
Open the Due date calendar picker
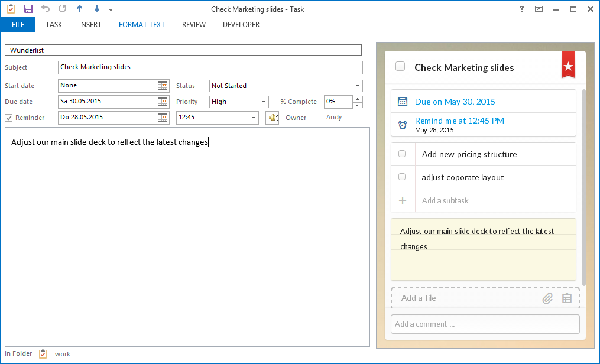coord(162,101)
